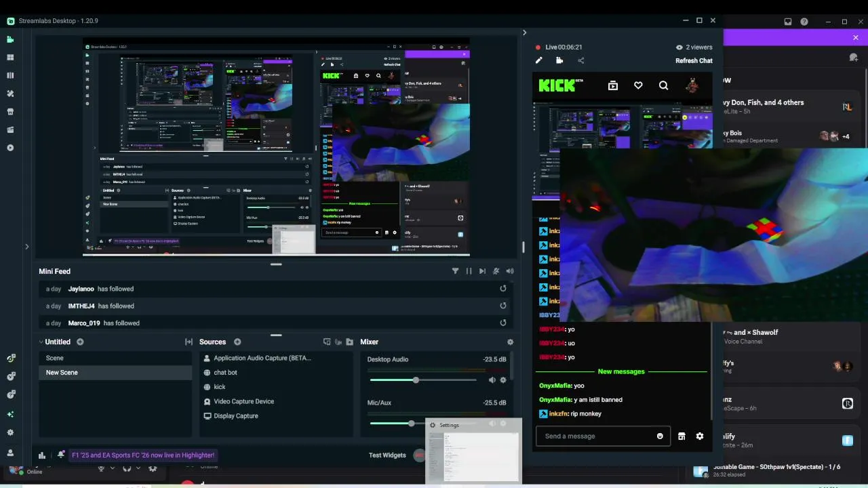The width and height of the screenshot is (868, 488).
Task: Open Kick following heart icon
Action: click(x=638, y=85)
